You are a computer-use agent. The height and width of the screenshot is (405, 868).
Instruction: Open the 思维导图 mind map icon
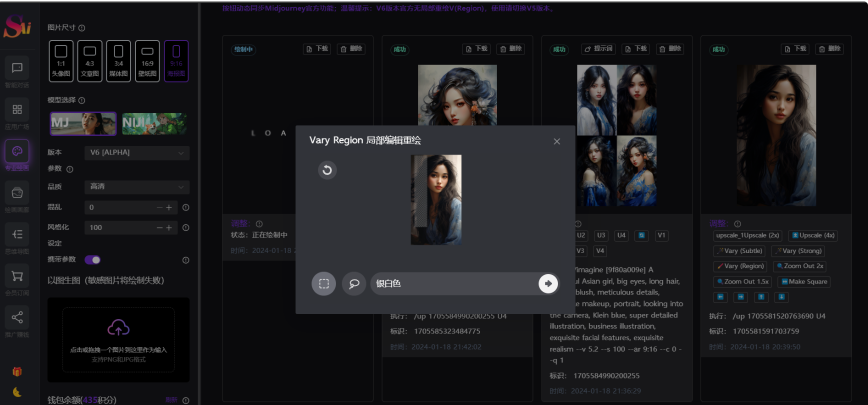(x=17, y=234)
